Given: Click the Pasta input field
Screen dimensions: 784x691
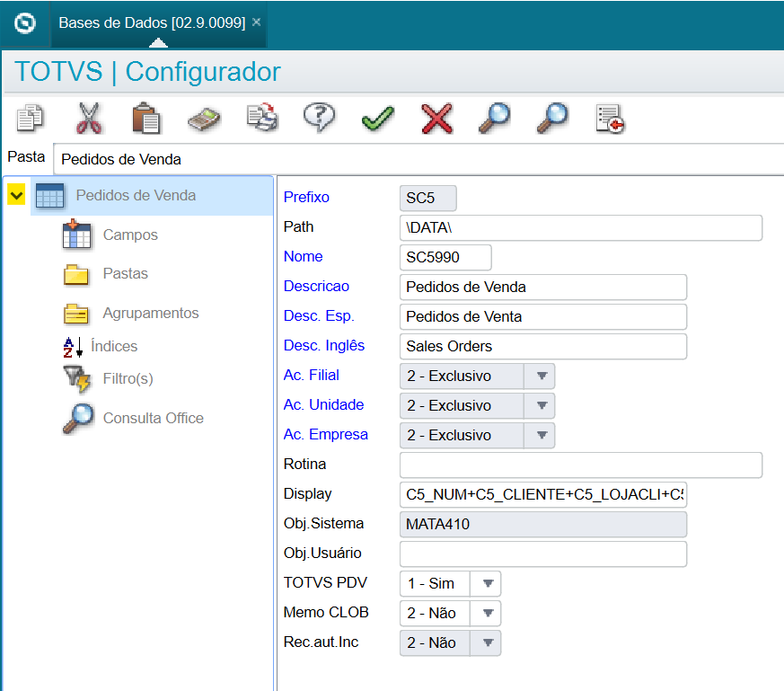Looking at the screenshot, I should pyautogui.click(x=418, y=159).
